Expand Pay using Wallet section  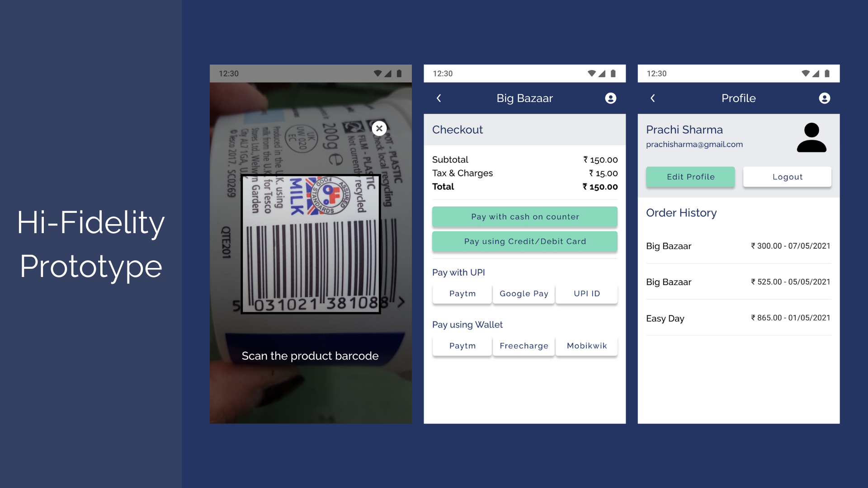(468, 325)
